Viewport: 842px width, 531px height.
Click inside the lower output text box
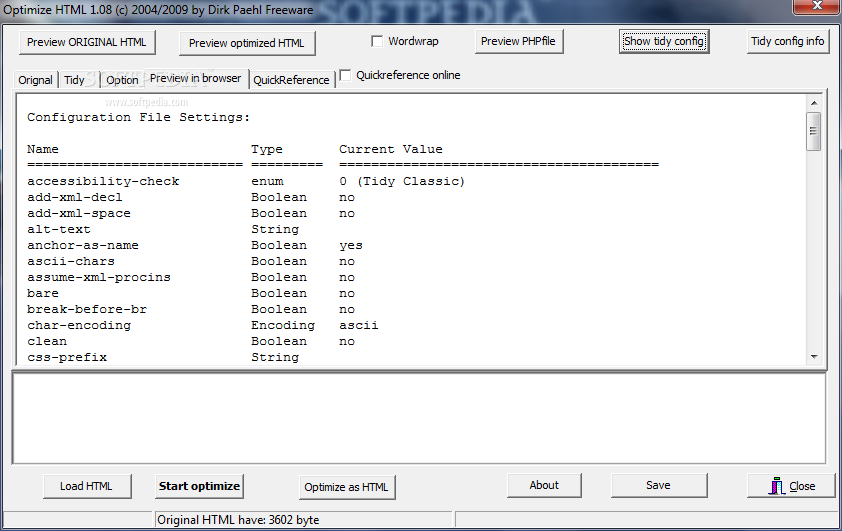pyautogui.click(x=419, y=418)
